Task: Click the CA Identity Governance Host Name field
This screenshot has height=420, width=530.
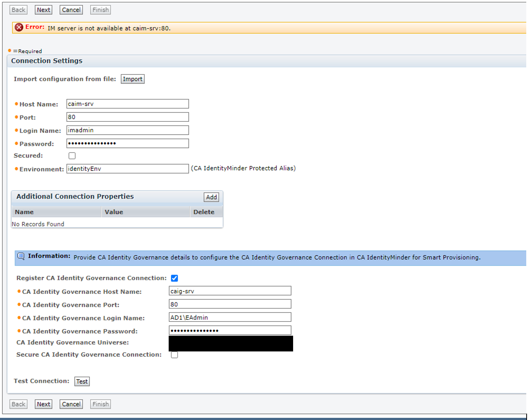Action: (x=230, y=291)
